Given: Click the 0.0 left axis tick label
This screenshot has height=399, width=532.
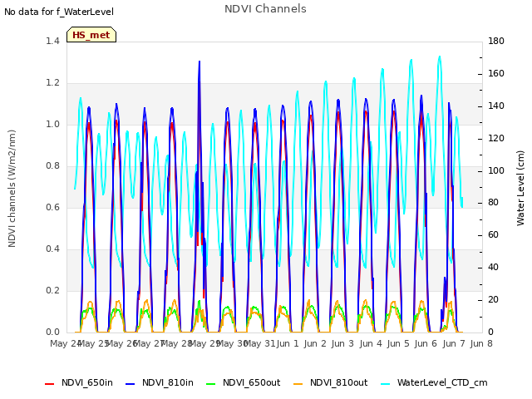Looking at the screenshot, I should [x=52, y=332].
